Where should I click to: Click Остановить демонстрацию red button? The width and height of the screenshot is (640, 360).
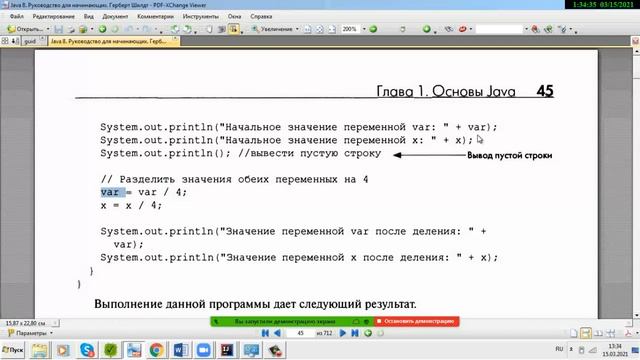tap(416, 321)
